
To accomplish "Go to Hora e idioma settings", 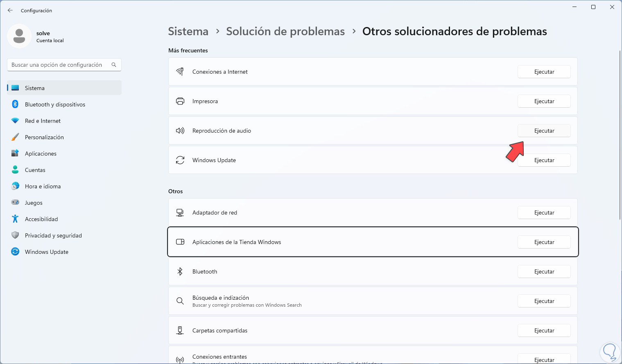I will [x=43, y=186].
